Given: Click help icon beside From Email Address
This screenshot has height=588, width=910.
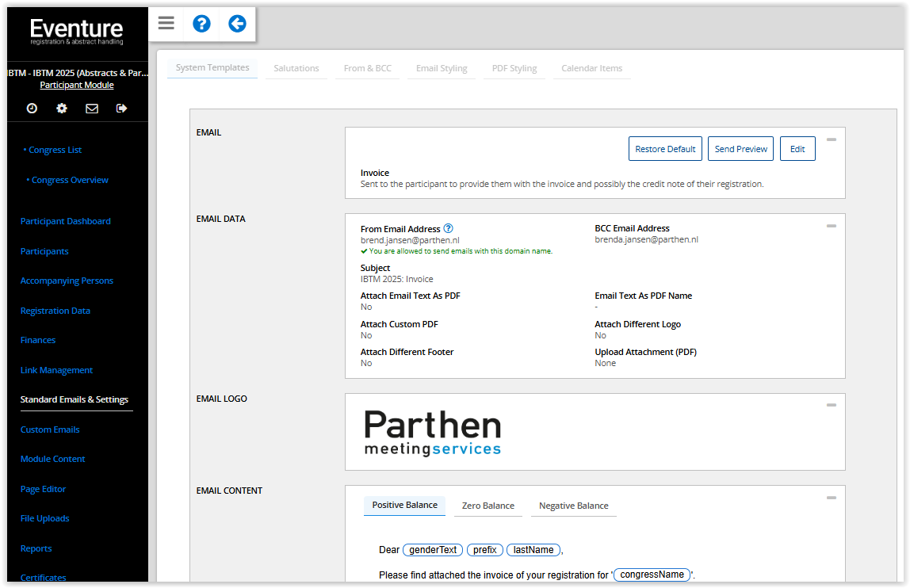Looking at the screenshot, I should coord(448,228).
